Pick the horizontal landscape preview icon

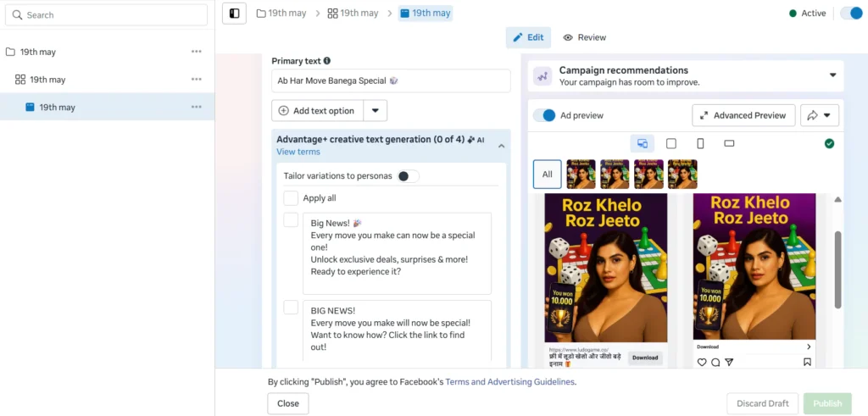point(729,144)
